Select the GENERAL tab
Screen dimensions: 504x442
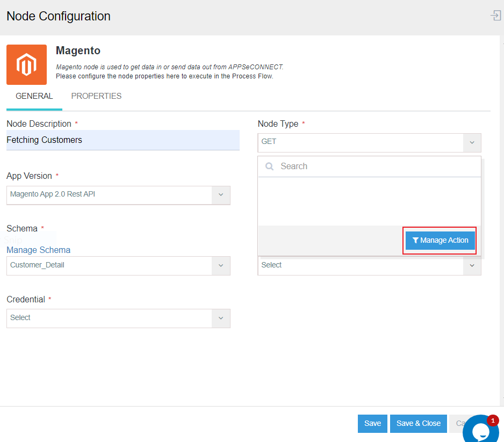34,96
